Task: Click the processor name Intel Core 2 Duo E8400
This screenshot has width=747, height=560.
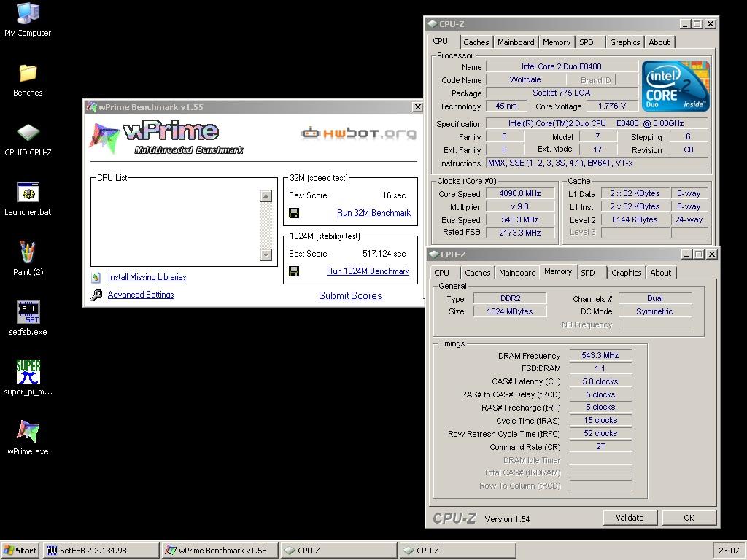Action: 561,66
